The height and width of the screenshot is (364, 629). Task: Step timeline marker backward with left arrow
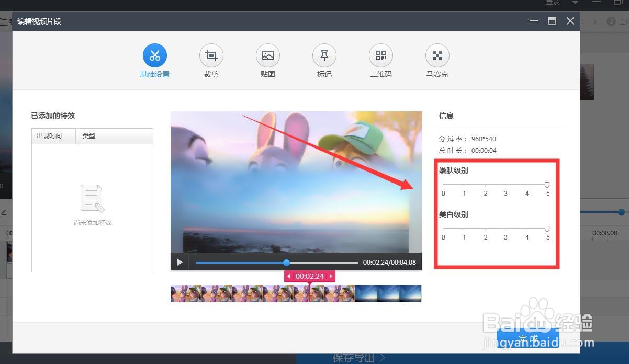(x=289, y=276)
